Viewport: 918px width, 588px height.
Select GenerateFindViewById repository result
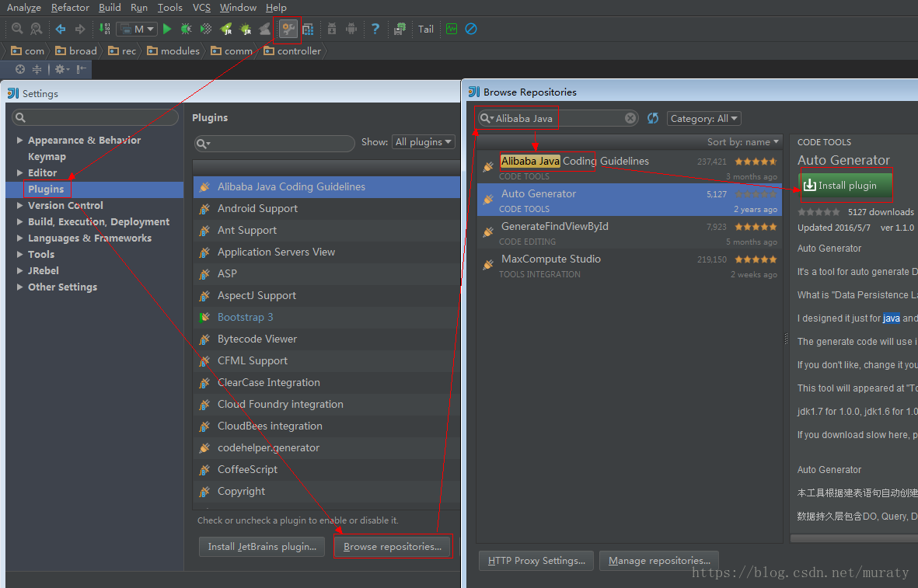[x=630, y=232]
